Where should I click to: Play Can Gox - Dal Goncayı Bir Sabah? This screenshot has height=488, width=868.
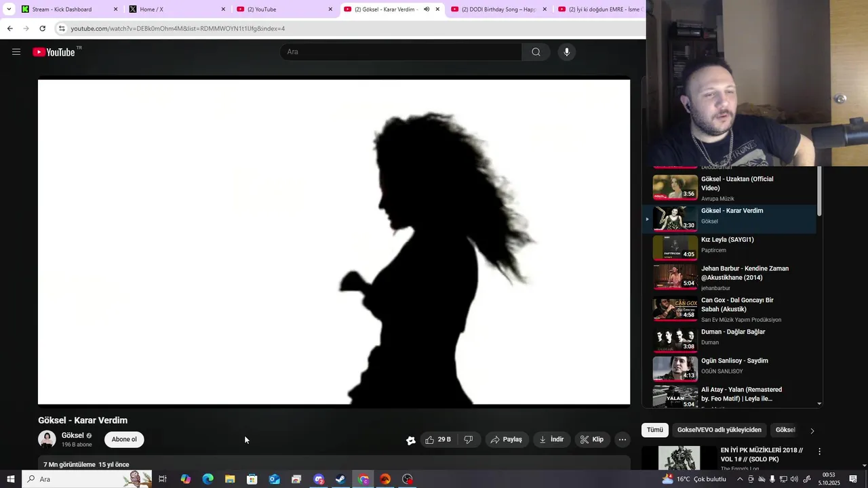pos(729,308)
